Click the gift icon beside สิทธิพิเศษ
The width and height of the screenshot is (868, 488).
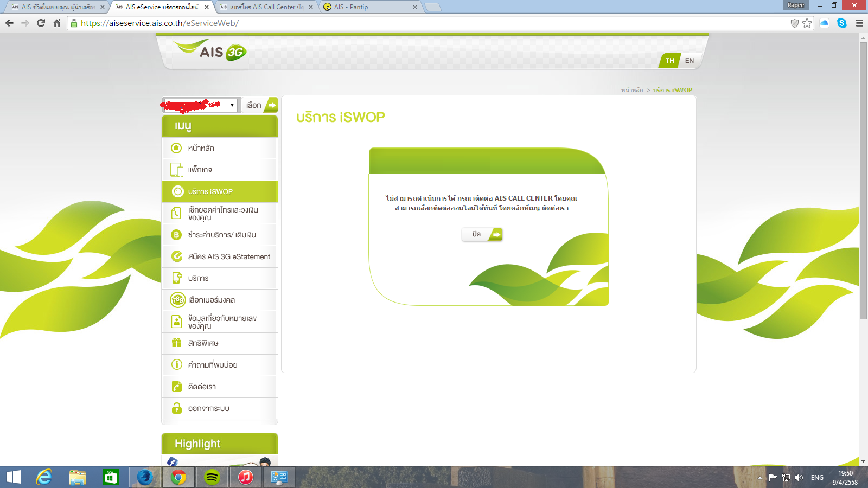coord(176,343)
